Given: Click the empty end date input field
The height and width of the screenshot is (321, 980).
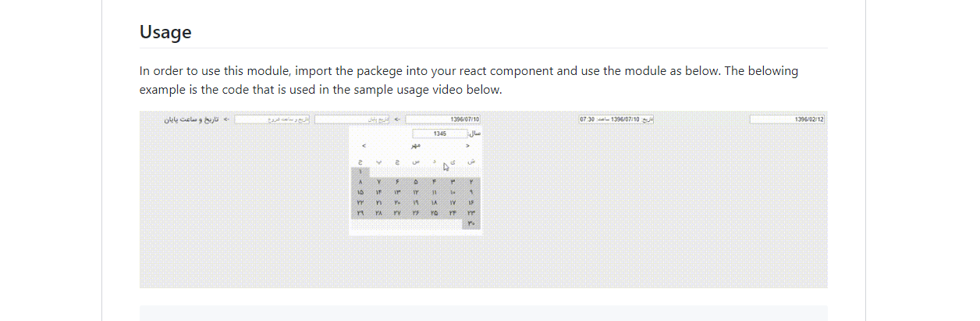Looking at the screenshot, I should (352, 119).
